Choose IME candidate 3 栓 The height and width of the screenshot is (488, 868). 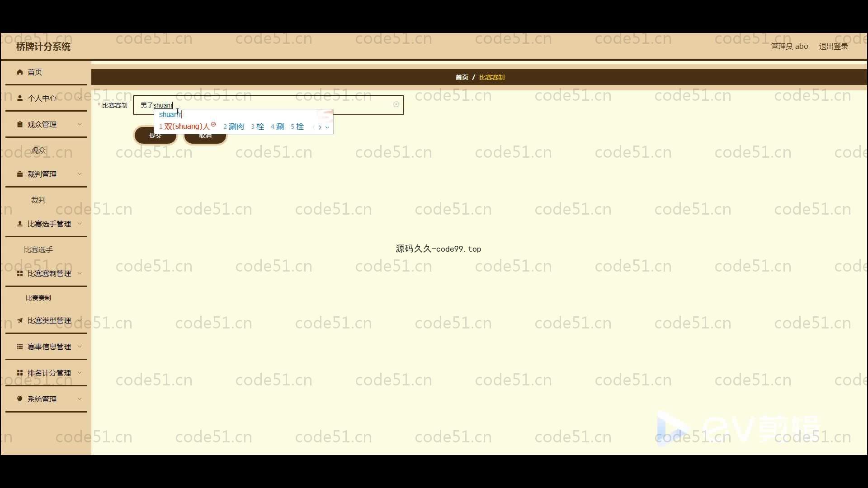pos(258,127)
